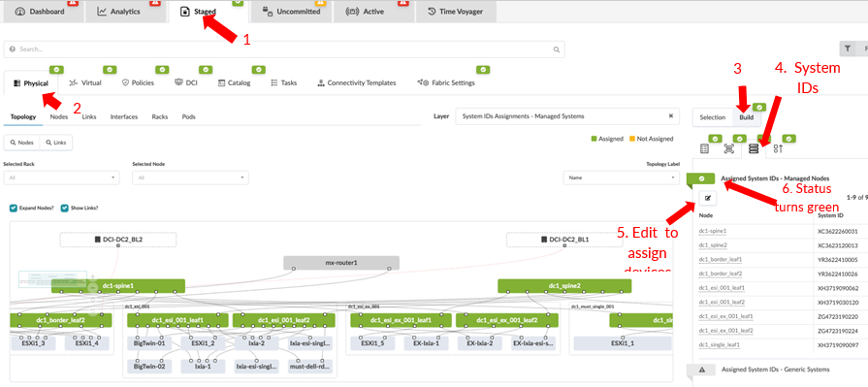Open the Connectivity Templates sub-tab
Viewport: 868px width, 387px height.
[357, 83]
